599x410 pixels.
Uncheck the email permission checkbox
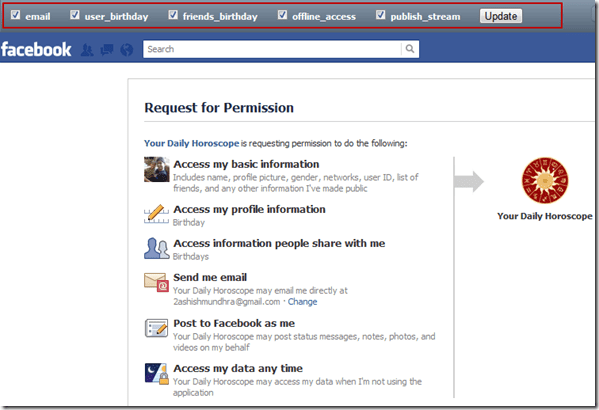click(x=15, y=15)
